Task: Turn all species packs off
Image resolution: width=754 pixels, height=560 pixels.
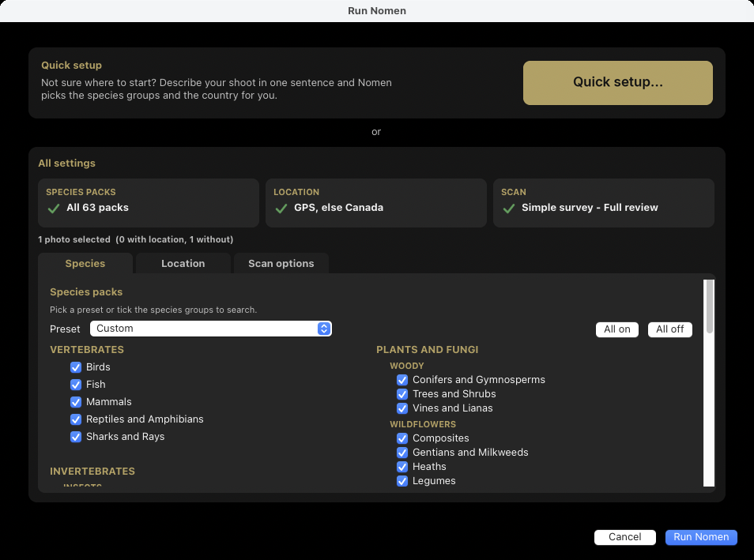Action: (670, 329)
